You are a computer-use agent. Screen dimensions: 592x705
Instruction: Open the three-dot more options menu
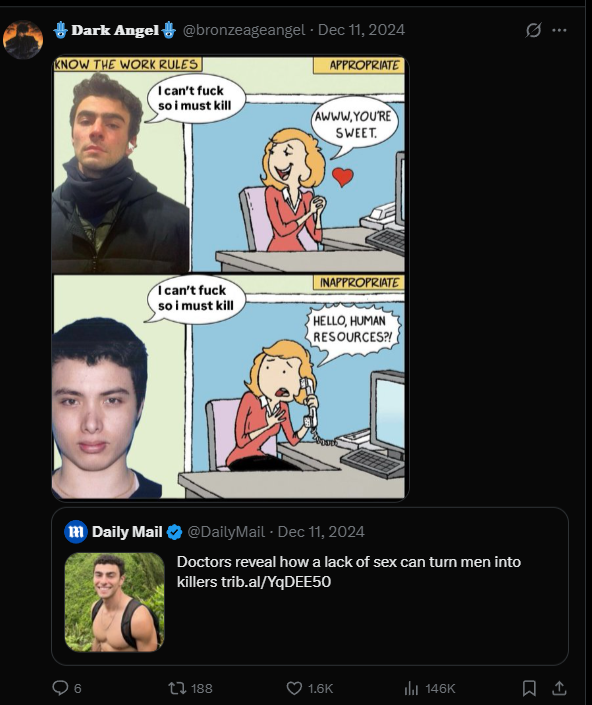coord(559,30)
